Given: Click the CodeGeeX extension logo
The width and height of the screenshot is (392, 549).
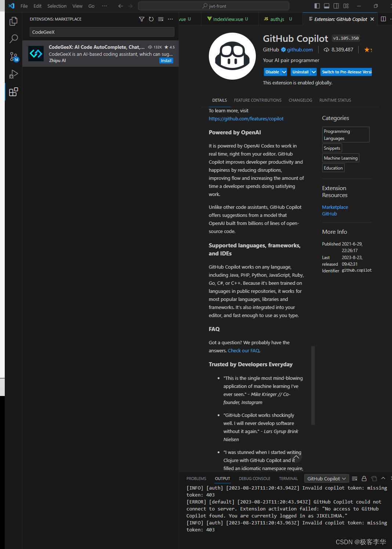Looking at the screenshot, I should point(36,54).
